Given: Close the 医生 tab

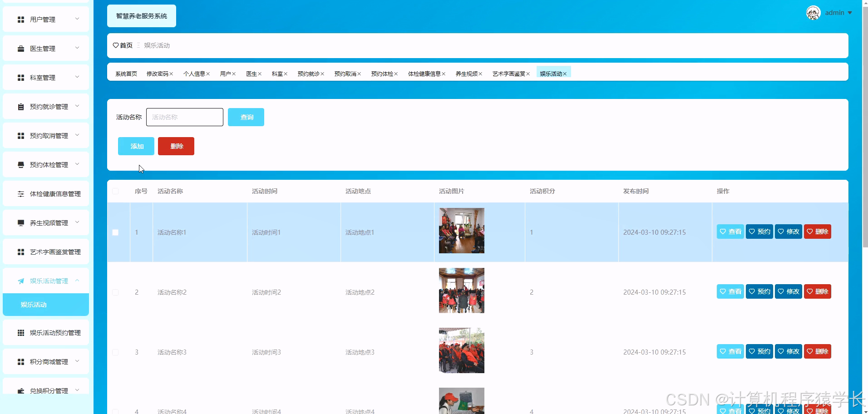Looking at the screenshot, I should [x=260, y=74].
